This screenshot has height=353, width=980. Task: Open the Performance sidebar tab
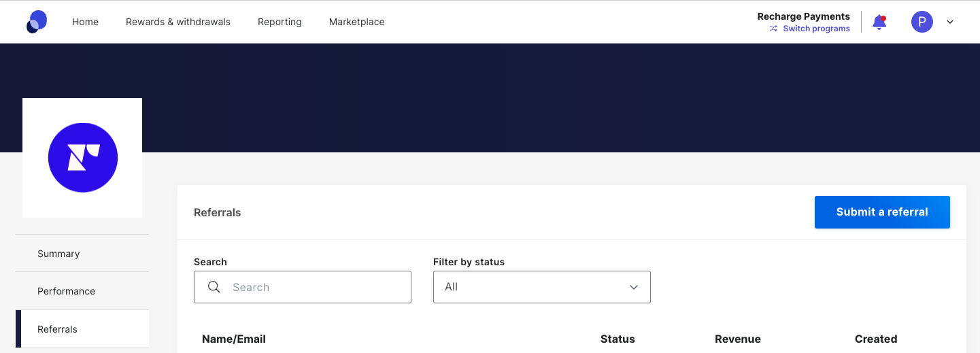click(66, 291)
